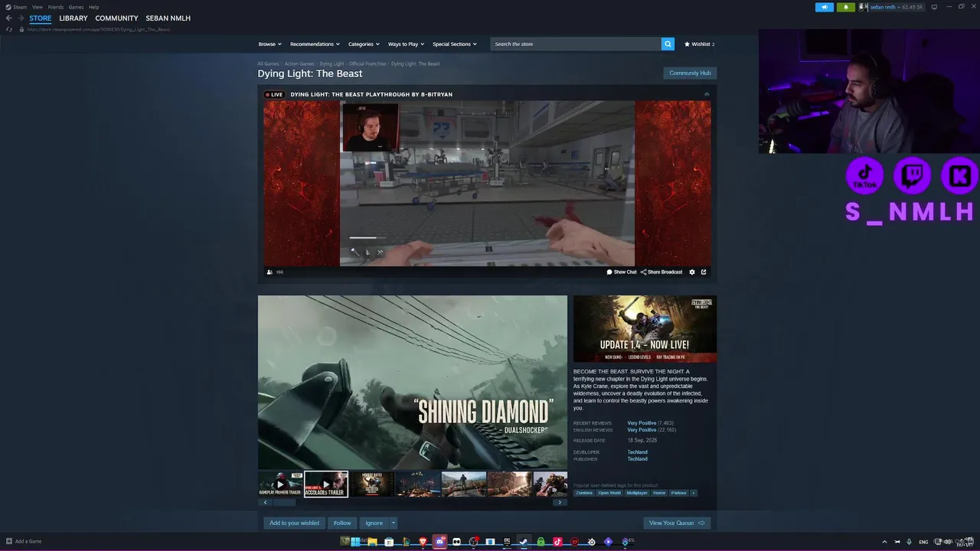Open the dropdown arrow beside Ignore
This screenshot has width=980, height=551.
[x=394, y=523]
